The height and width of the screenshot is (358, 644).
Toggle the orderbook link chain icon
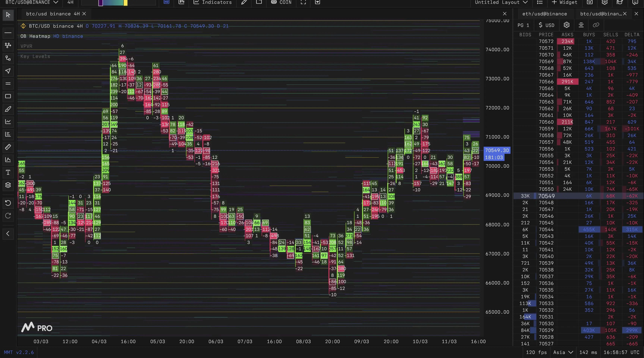click(596, 25)
